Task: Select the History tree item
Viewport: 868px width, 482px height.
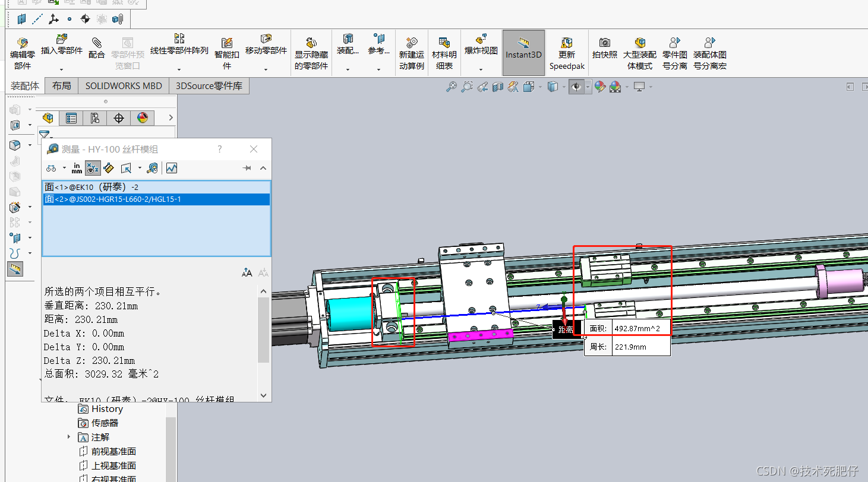Action: point(100,409)
